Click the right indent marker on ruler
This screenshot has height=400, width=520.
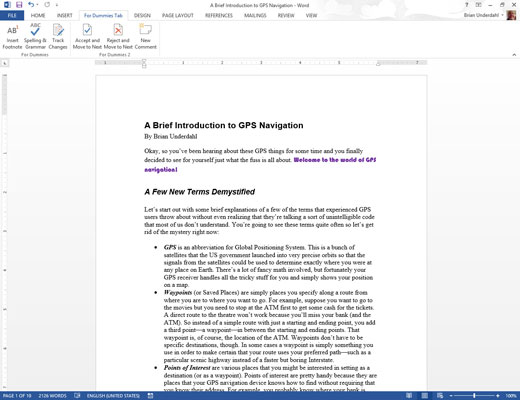tap(378, 64)
